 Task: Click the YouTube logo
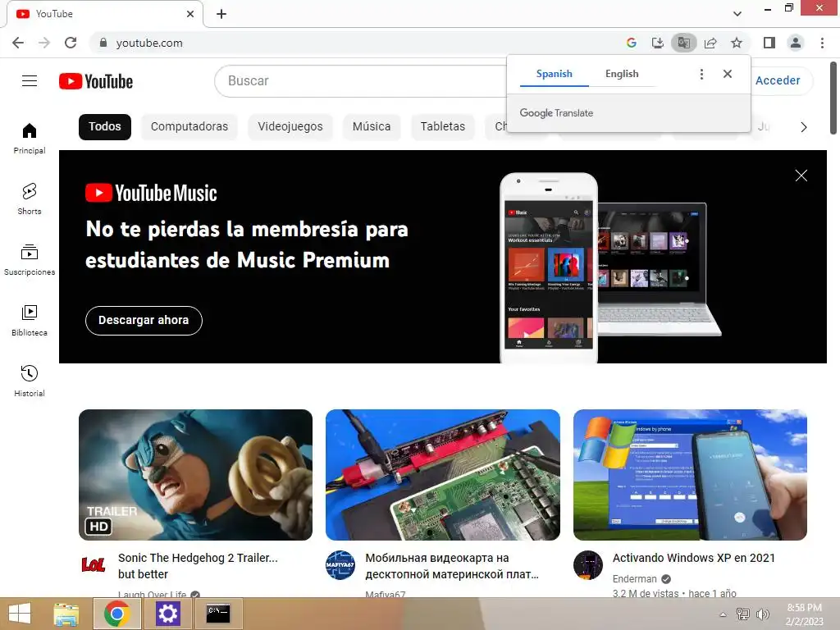tap(96, 81)
